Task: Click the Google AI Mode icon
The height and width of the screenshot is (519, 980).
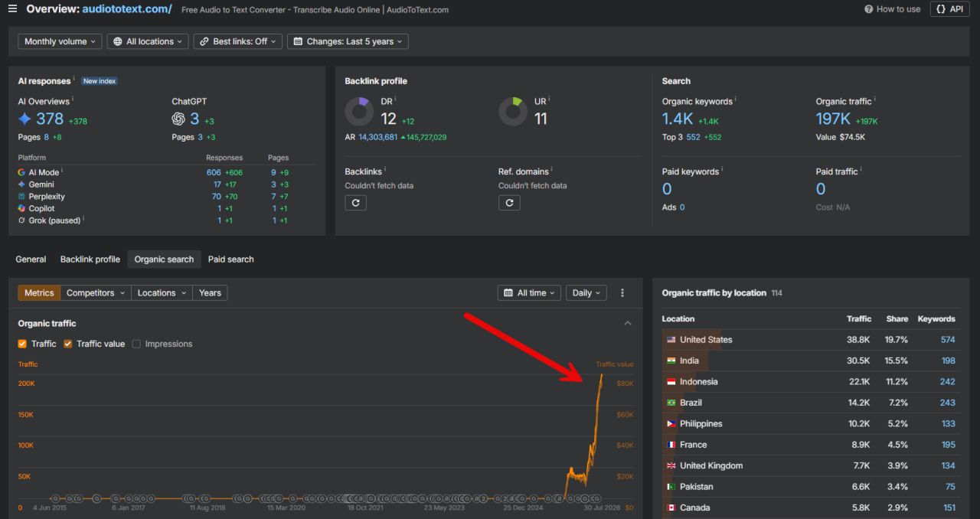Action: tap(22, 172)
